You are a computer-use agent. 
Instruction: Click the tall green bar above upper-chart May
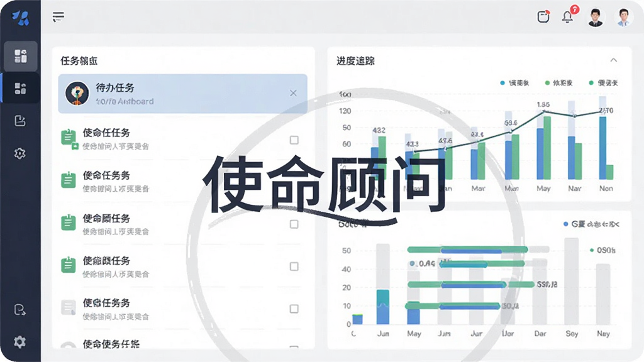click(547, 148)
